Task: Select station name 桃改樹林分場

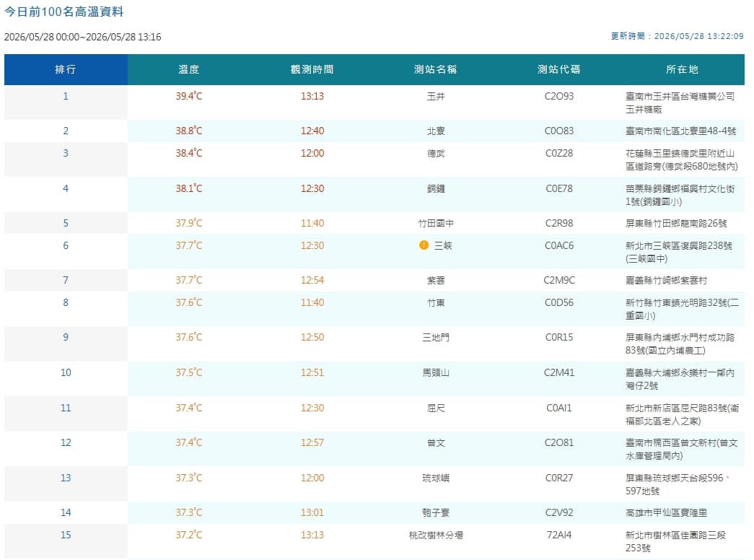Action: coord(436,535)
